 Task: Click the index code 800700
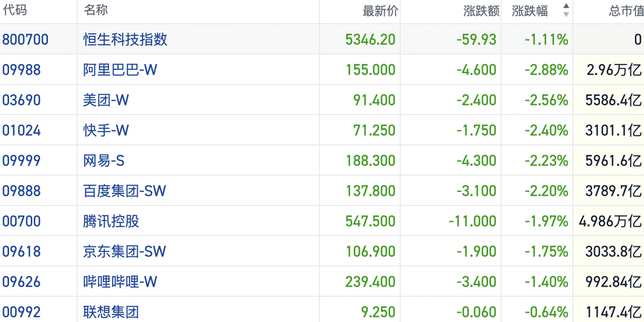(25, 39)
